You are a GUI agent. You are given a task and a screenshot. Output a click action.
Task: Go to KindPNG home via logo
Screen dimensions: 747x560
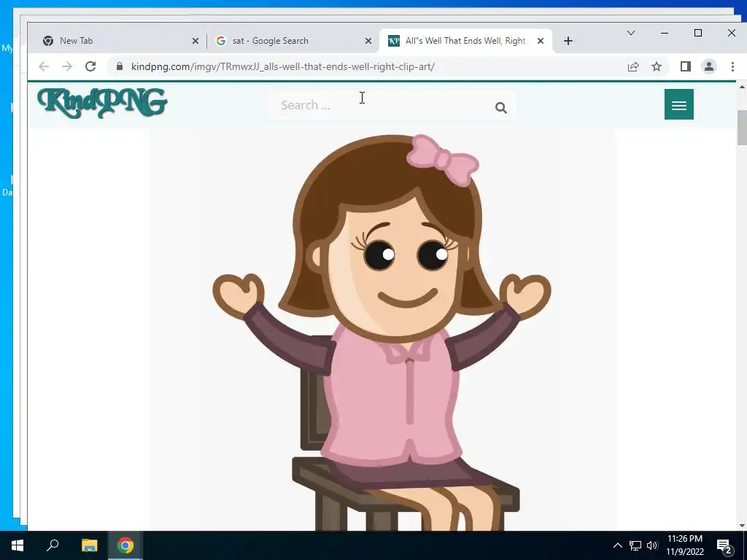click(x=102, y=103)
